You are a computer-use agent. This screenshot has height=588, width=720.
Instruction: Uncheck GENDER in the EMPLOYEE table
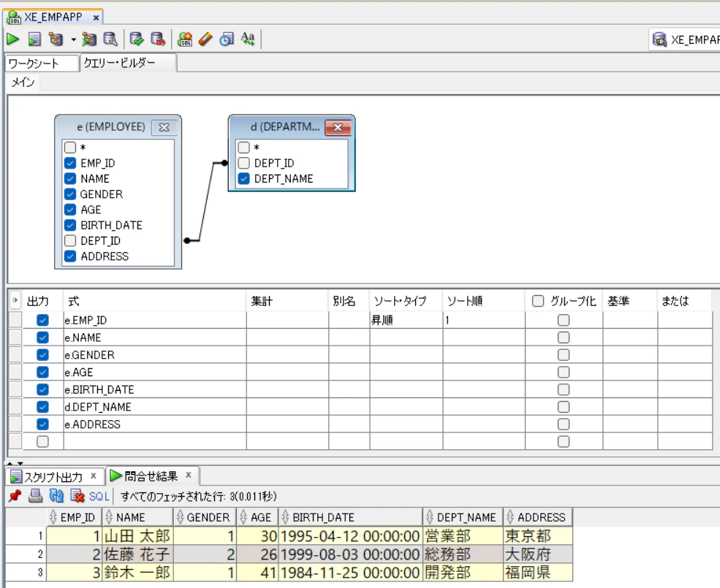pos(70,194)
